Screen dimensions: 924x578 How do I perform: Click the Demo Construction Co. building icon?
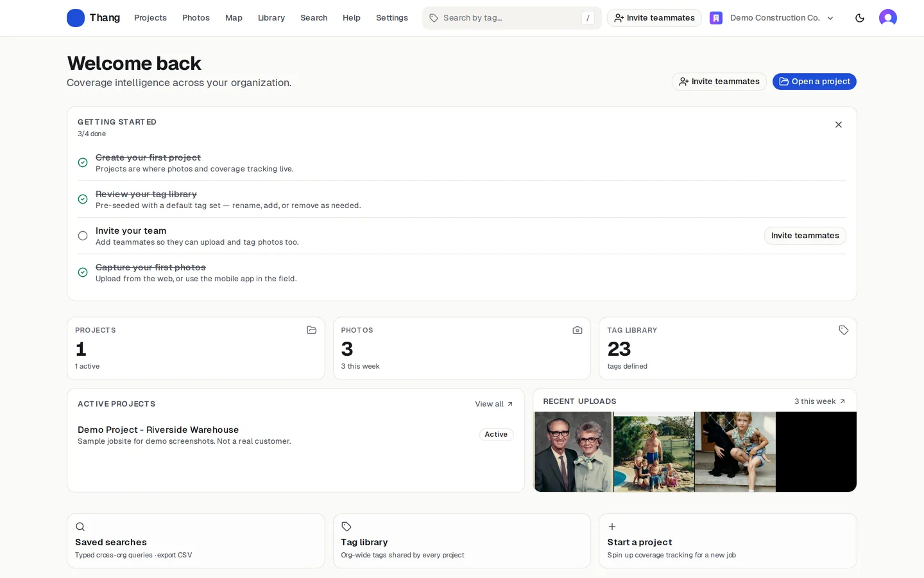(x=716, y=18)
